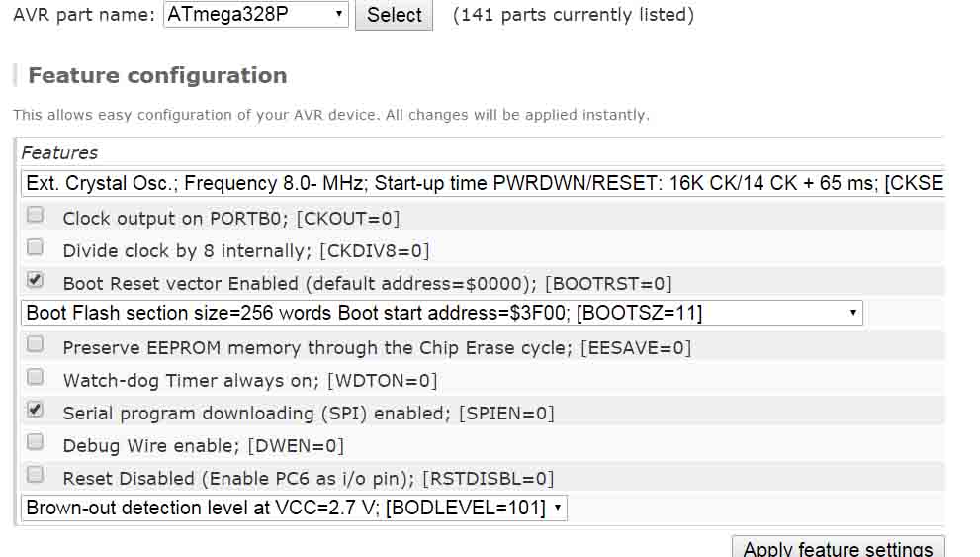Screen dimensions: 980x557
Task: Expand the Boot Flash section size dropdown
Action: pos(441,314)
